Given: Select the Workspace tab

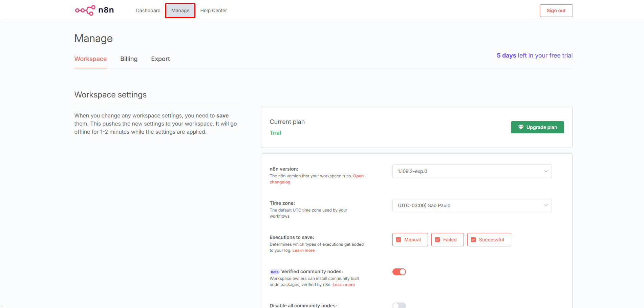Looking at the screenshot, I should pyautogui.click(x=90, y=59).
